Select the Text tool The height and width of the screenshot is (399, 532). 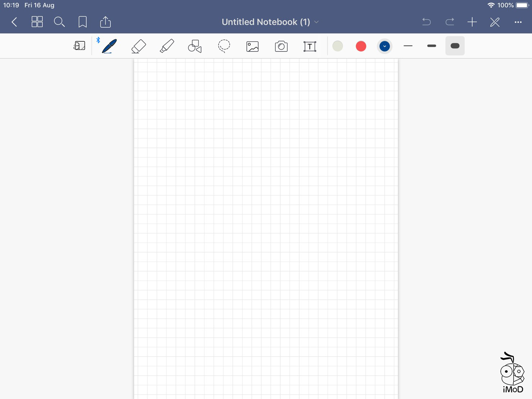tap(309, 46)
